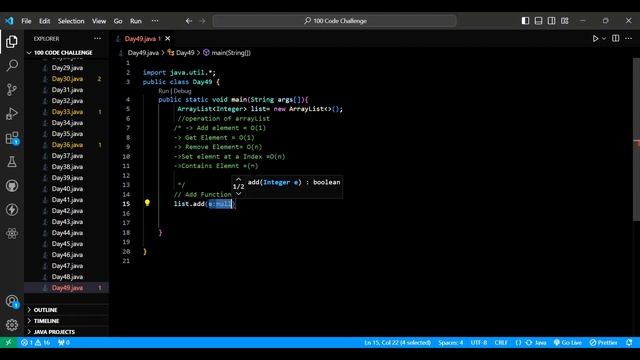
Task: Open the Source Control view icon
Action: point(12,89)
